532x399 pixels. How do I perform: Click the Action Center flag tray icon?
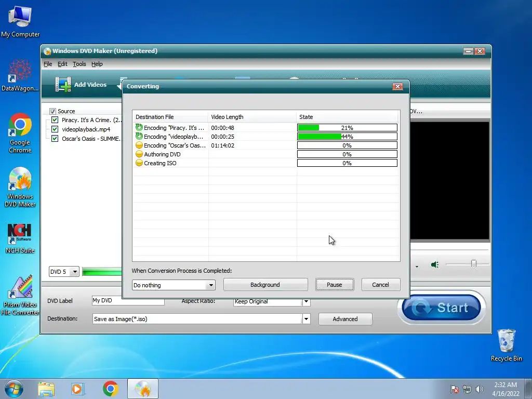coord(455,389)
